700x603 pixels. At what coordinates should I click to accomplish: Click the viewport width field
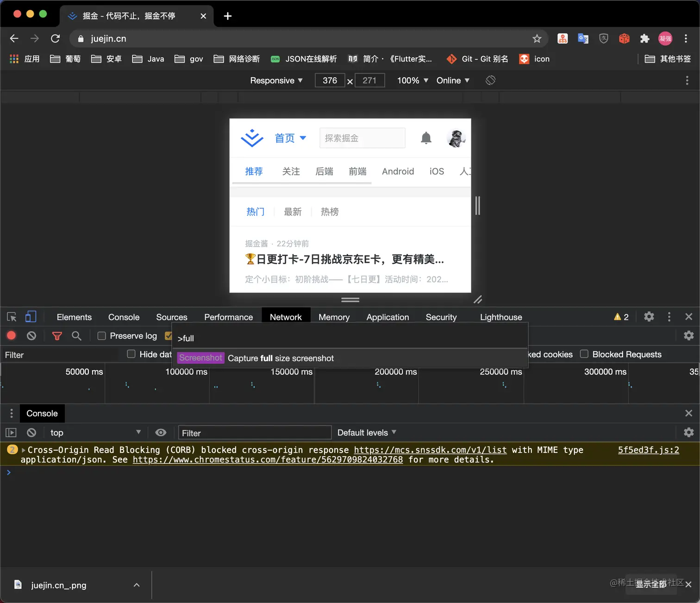click(x=330, y=81)
